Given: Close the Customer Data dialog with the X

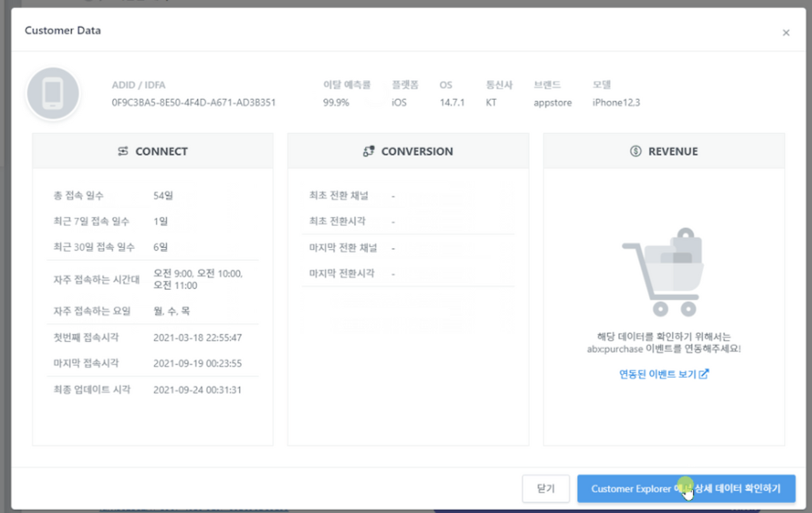Looking at the screenshot, I should 786,32.
